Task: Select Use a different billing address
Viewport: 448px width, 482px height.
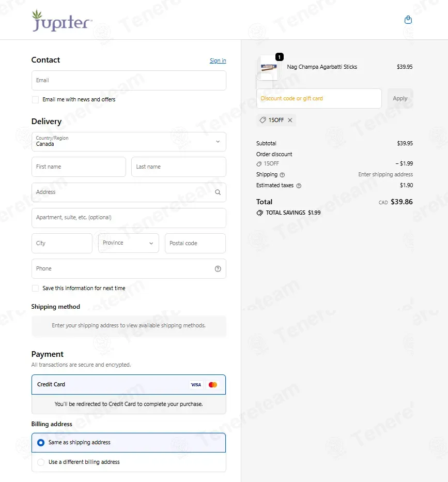Action: (x=129, y=462)
